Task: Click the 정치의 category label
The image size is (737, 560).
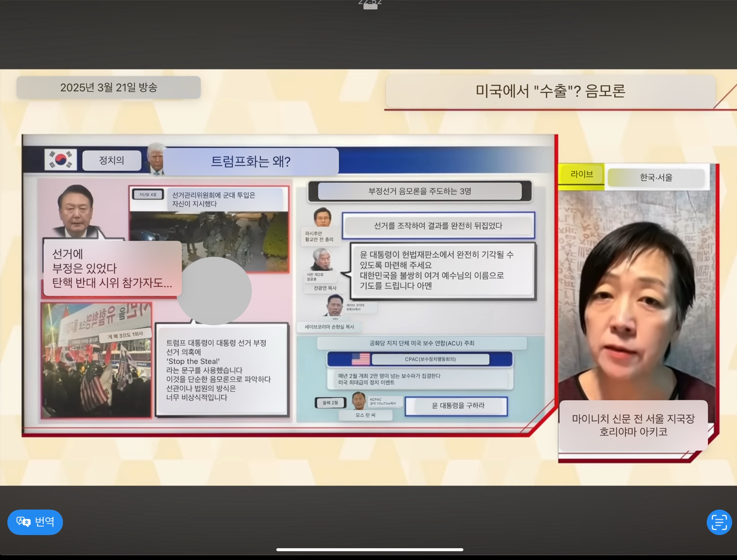Action: click(112, 160)
